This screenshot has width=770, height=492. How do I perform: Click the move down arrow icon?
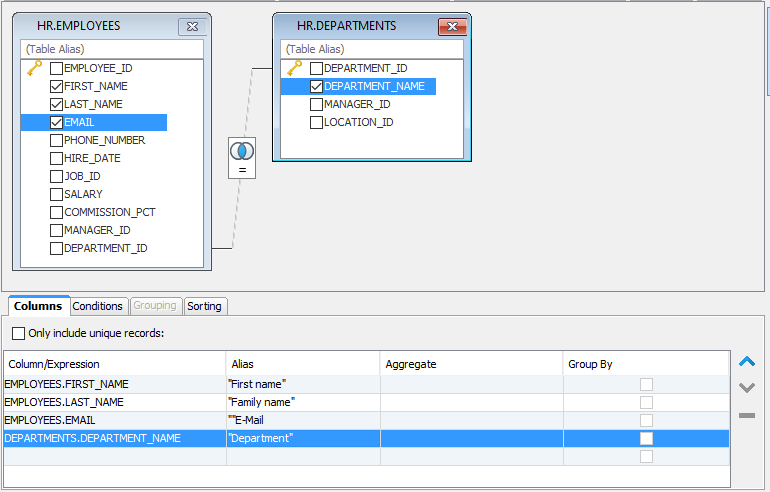(x=746, y=388)
